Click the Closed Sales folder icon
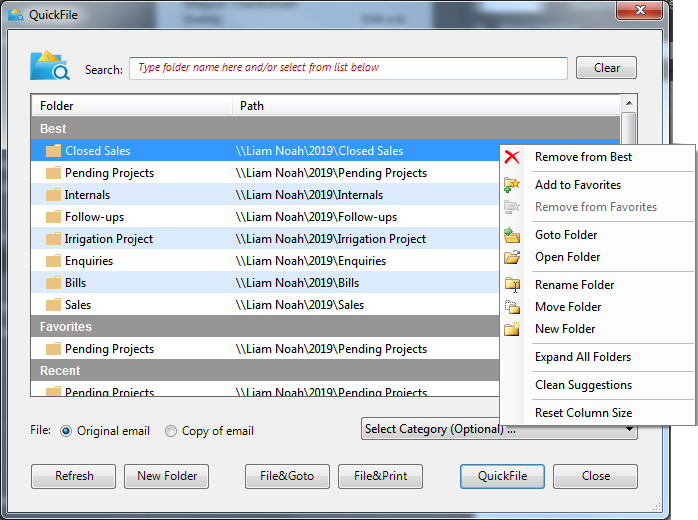Image resolution: width=698 pixels, height=520 pixels. (53, 150)
